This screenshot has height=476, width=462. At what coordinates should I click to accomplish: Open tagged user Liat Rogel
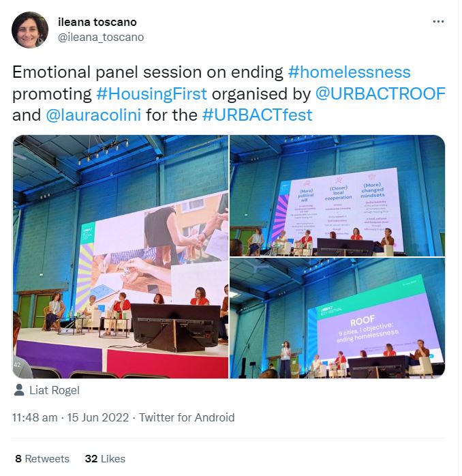(x=55, y=390)
